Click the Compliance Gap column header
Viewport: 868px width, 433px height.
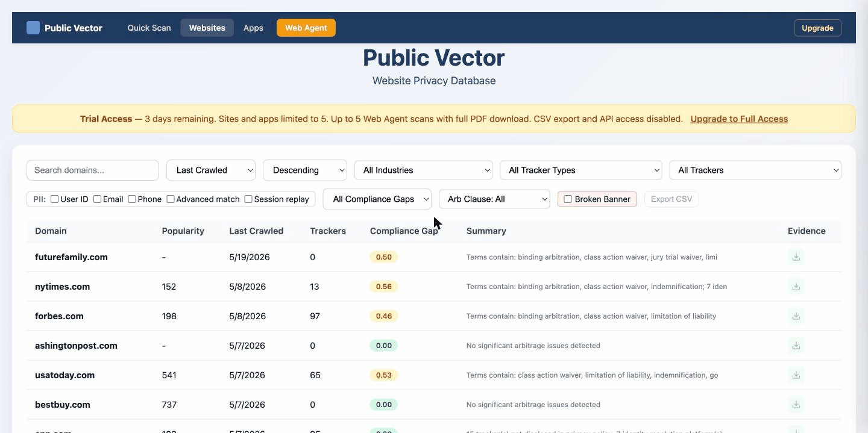pyautogui.click(x=404, y=231)
